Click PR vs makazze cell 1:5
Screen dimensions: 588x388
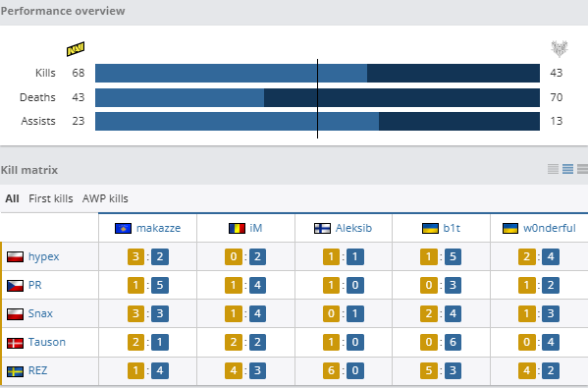click(148, 285)
